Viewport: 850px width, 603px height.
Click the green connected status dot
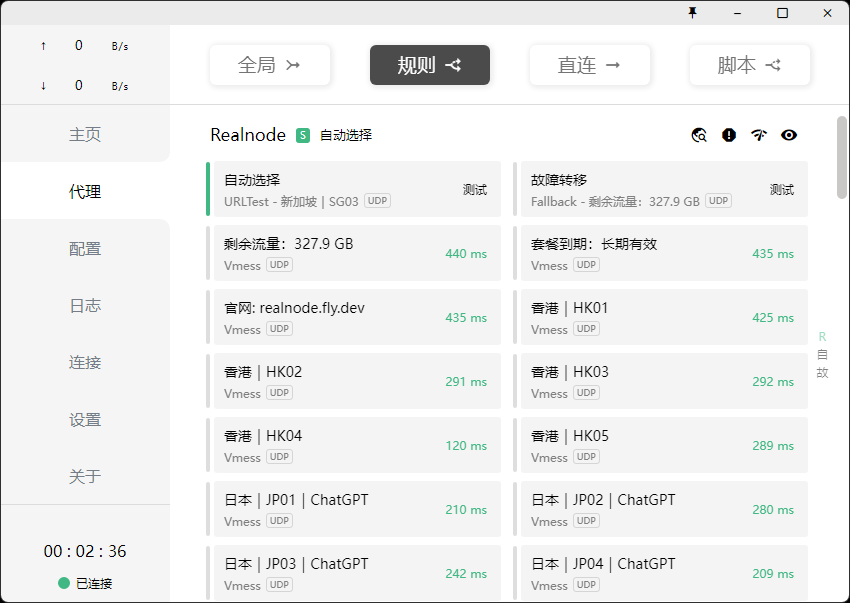coord(64,583)
